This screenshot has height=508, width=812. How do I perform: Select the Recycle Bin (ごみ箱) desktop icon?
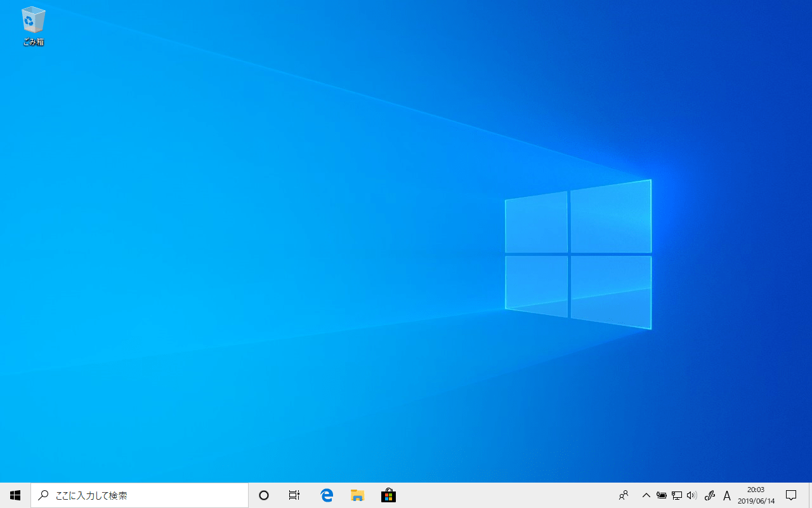coord(33,27)
